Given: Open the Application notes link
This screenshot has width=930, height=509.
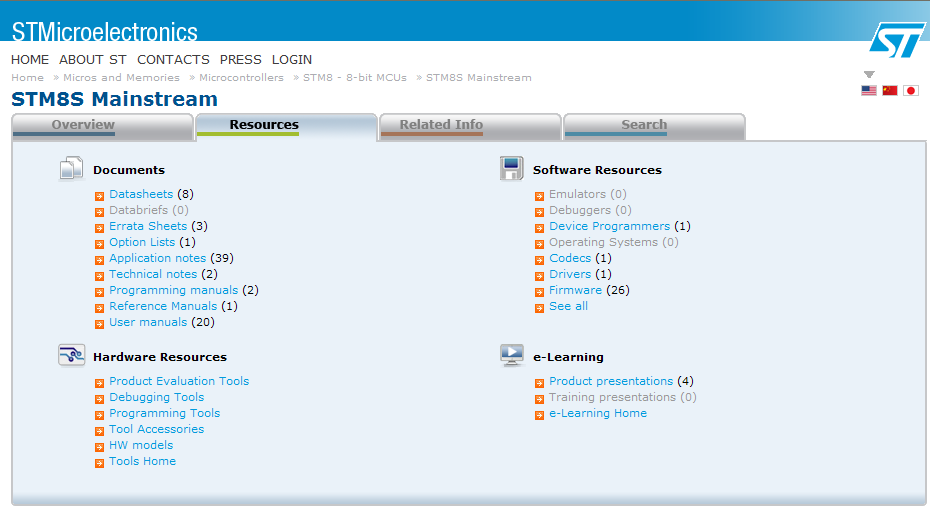Looking at the screenshot, I should tap(158, 258).
